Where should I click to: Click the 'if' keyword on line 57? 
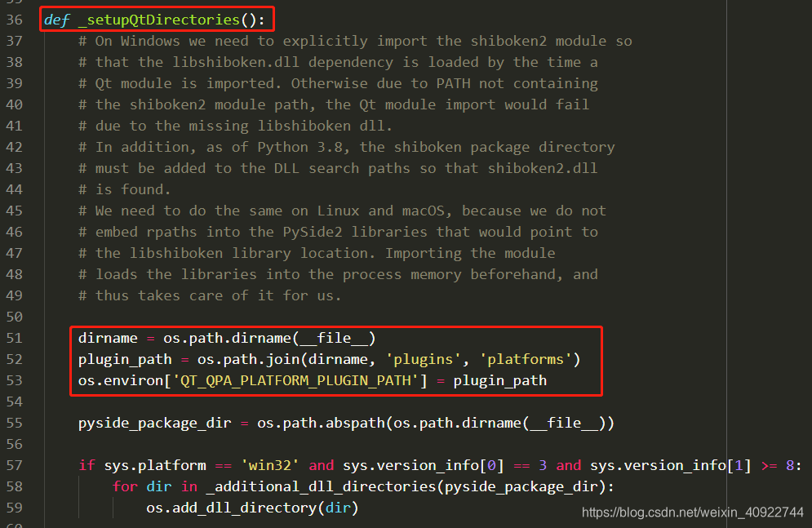[87, 465]
